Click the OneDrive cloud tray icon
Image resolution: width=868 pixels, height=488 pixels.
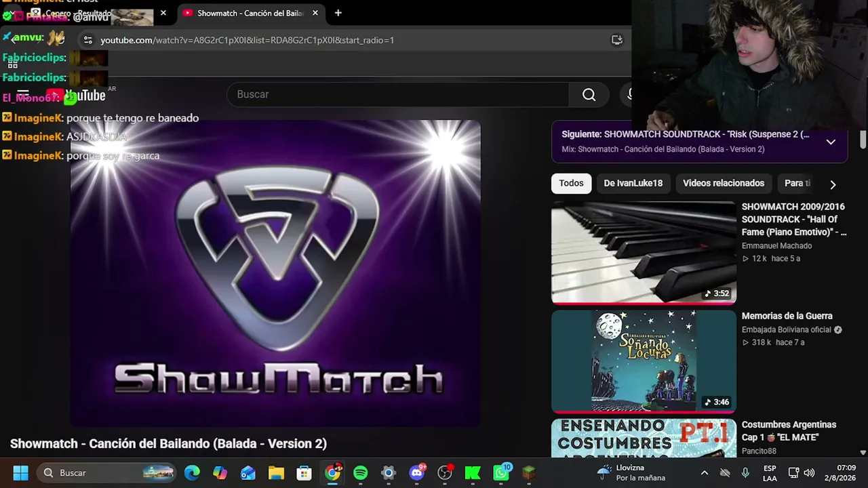(725, 473)
